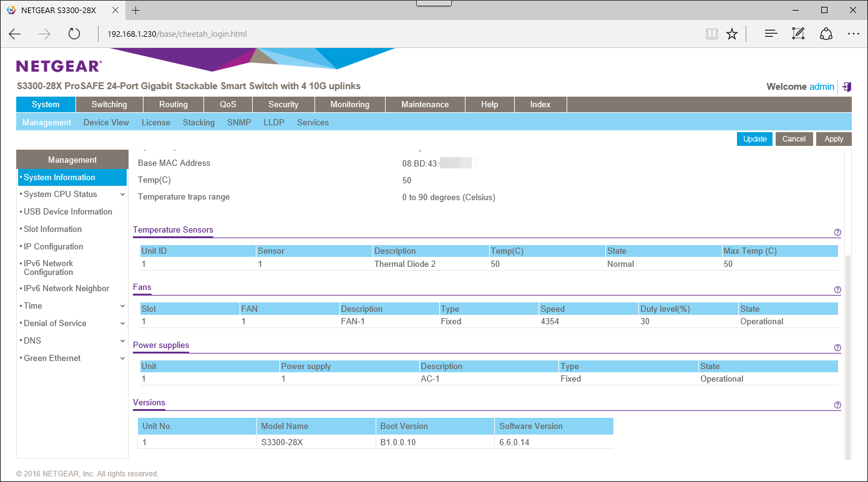Click the share icon in browser toolbar
The width and height of the screenshot is (868, 482).
(x=826, y=34)
